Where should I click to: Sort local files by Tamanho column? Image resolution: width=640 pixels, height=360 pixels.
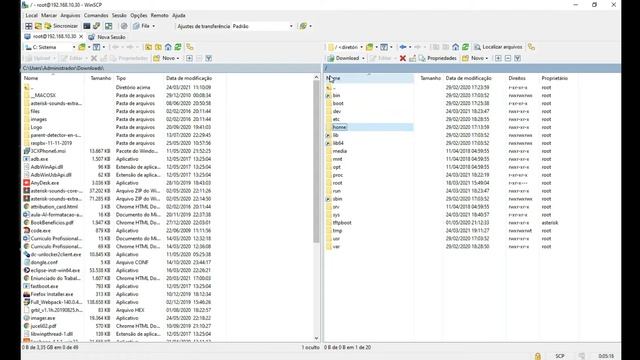[99, 78]
